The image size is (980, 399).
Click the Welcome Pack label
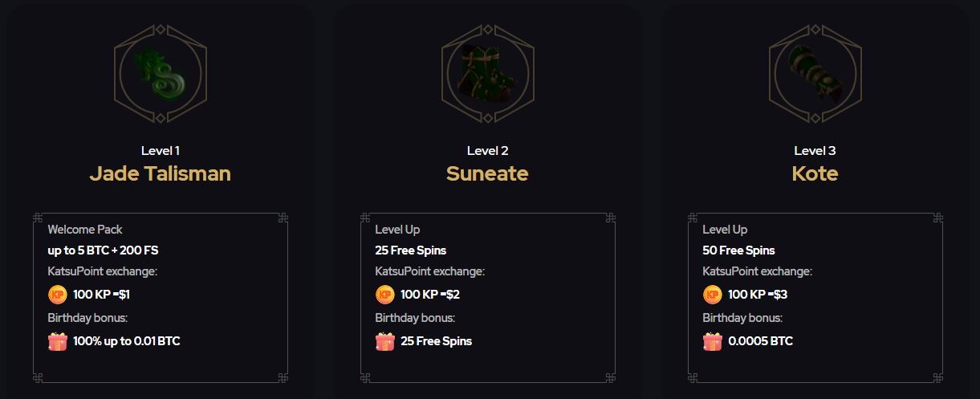(x=85, y=230)
